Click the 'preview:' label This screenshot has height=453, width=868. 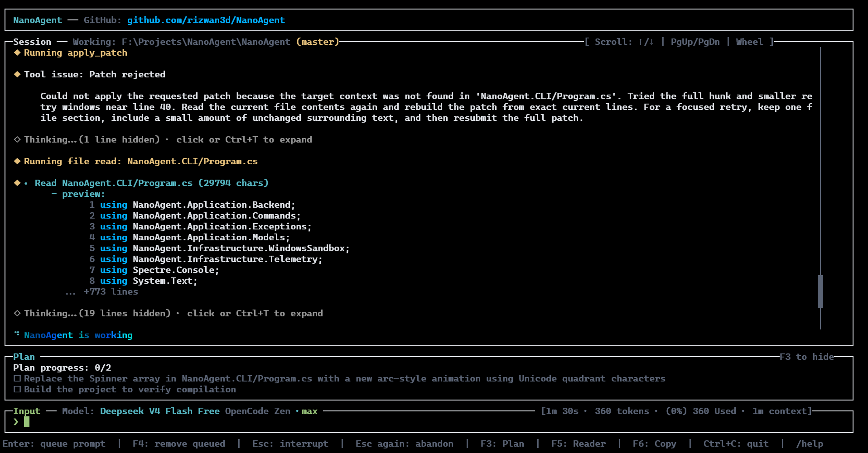(83, 194)
